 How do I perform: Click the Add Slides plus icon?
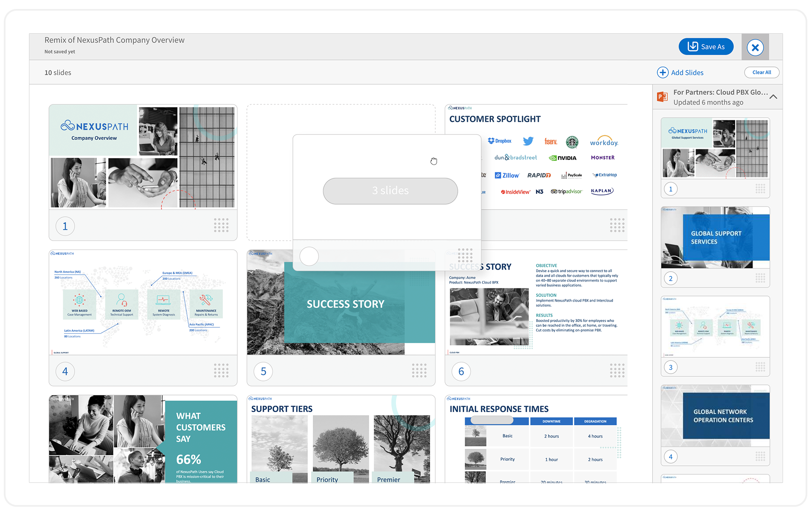(x=662, y=73)
